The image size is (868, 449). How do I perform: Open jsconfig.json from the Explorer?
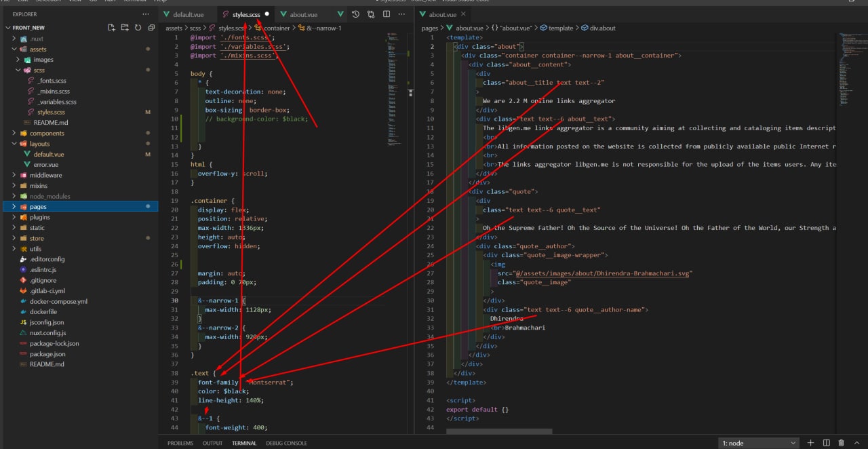click(47, 322)
